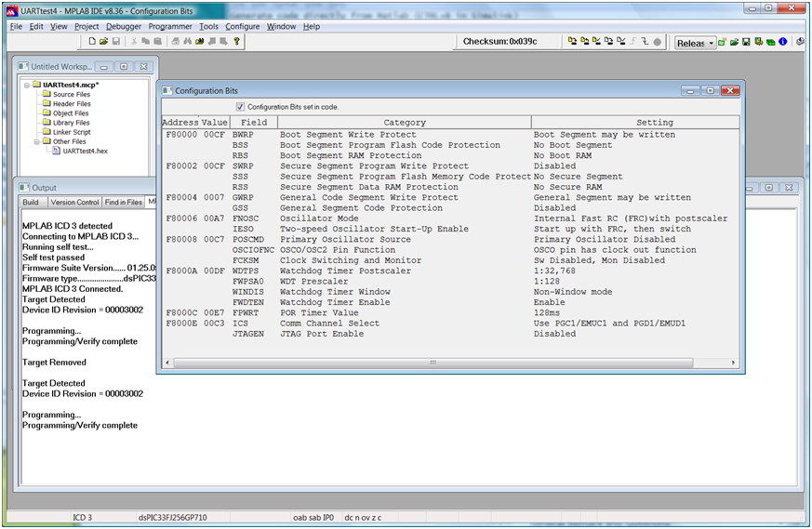Image resolution: width=812 pixels, height=529 pixels.
Task: Click the gray circle icon after the reset icons
Action: pyautogui.click(x=658, y=42)
